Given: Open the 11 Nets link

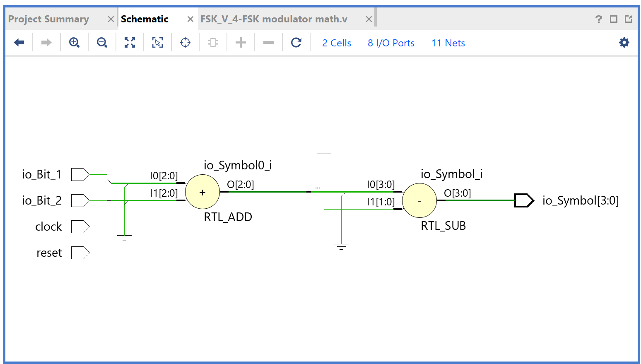Looking at the screenshot, I should (448, 43).
